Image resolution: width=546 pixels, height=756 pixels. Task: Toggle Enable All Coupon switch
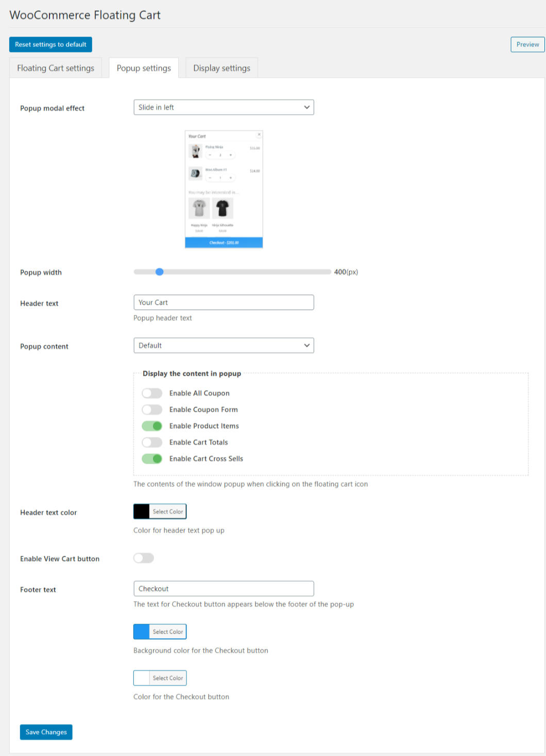click(x=152, y=393)
